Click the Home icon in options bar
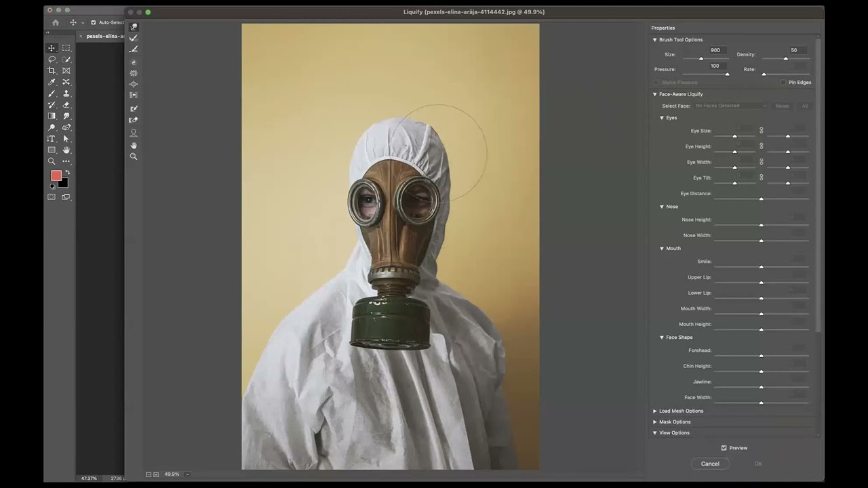 point(56,22)
